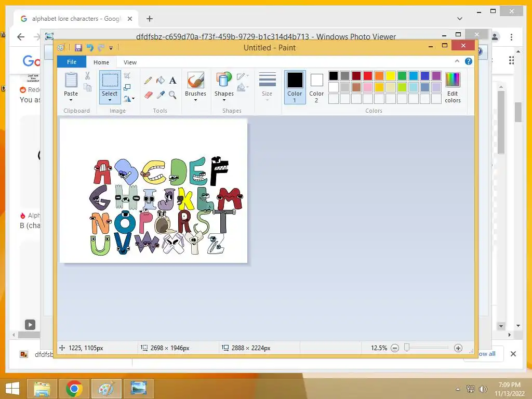Click the Redo arrow in quick access toolbar
The image size is (532, 399).
[101, 47]
